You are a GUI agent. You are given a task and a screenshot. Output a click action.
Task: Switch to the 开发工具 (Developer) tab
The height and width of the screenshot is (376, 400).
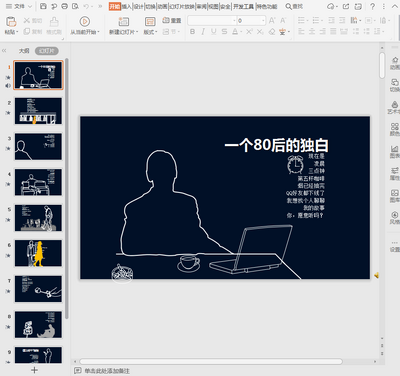[x=243, y=6]
